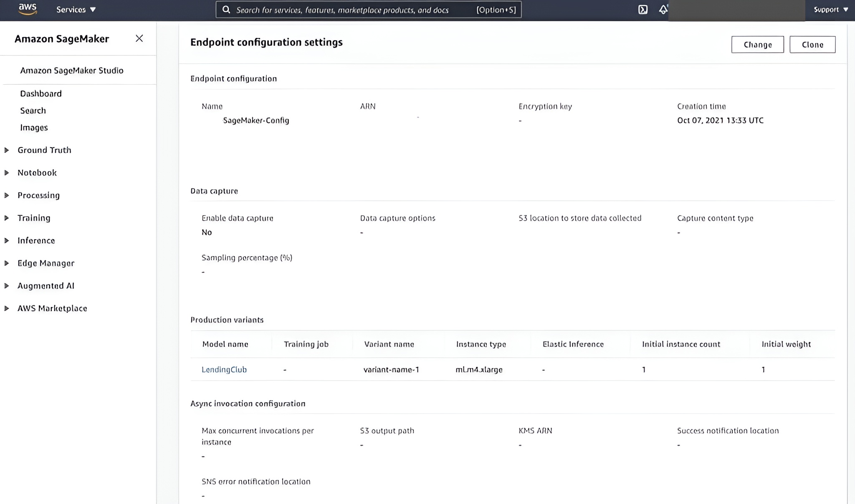Click the Change button
The width and height of the screenshot is (855, 504).
pyautogui.click(x=757, y=44)
